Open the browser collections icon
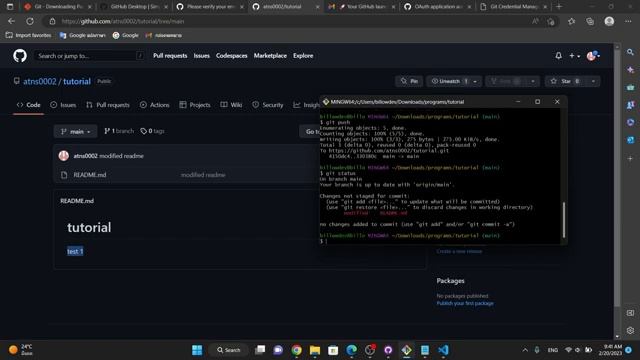640x360 pixels. [590, 21]
